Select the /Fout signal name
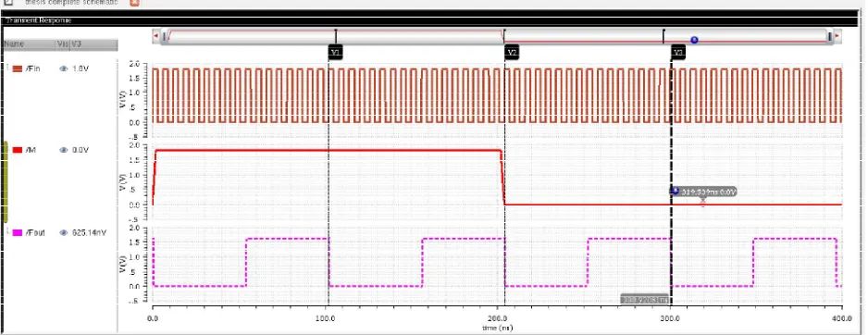 [35, 233]
